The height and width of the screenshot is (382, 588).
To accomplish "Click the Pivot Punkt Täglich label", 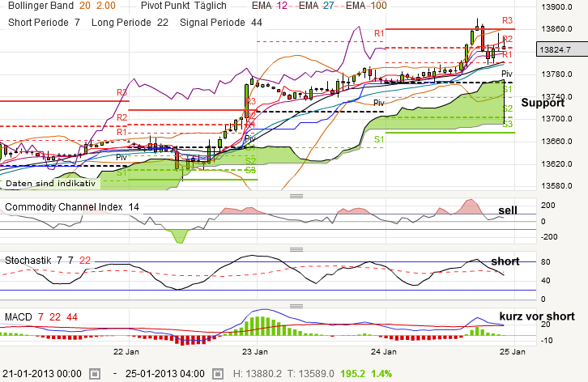I will tap(184, 6).
